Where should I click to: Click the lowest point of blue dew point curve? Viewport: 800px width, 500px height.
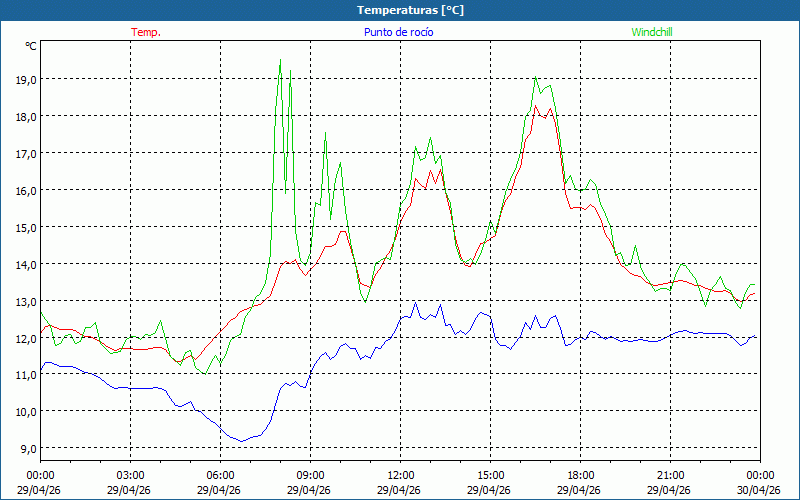pos(240,441)
